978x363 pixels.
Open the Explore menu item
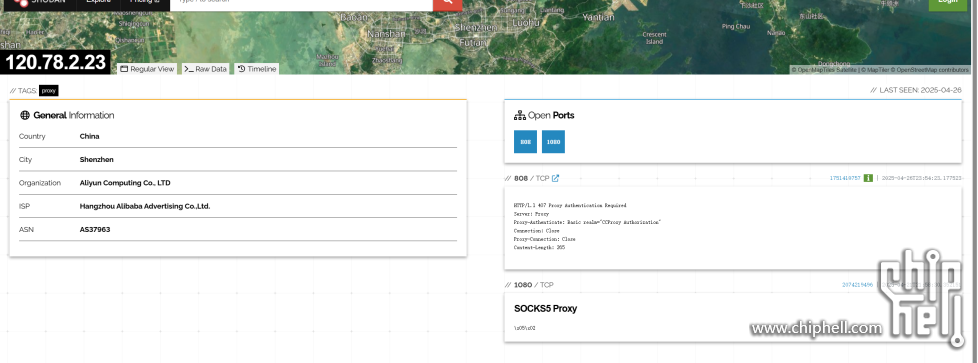(98, 2)
